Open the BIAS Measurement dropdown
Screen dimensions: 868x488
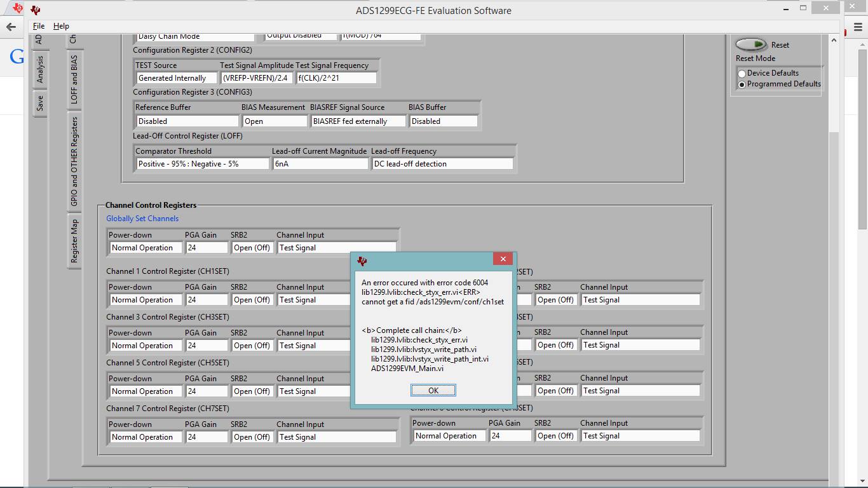(275, 121)
